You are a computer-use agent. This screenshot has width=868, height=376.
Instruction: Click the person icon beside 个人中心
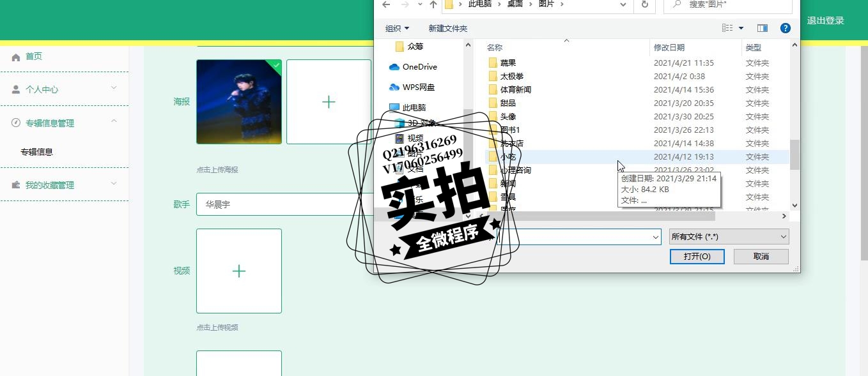pos(16,89)
